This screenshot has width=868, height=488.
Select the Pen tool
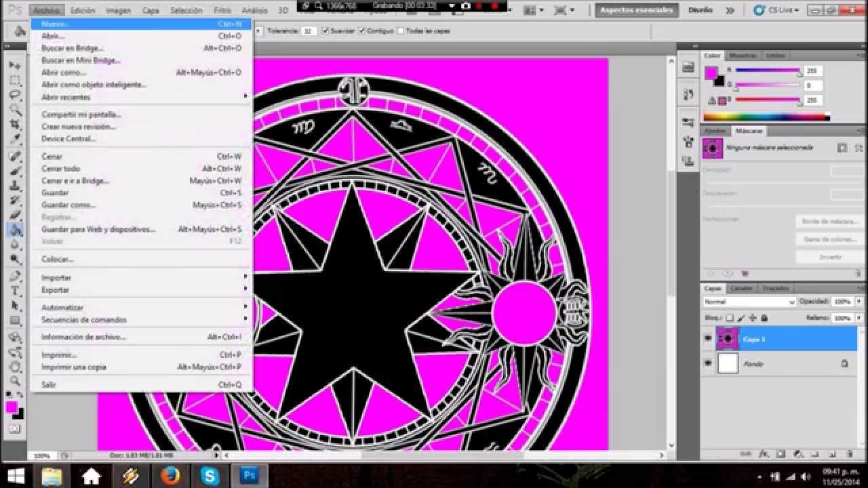point(15,276)
